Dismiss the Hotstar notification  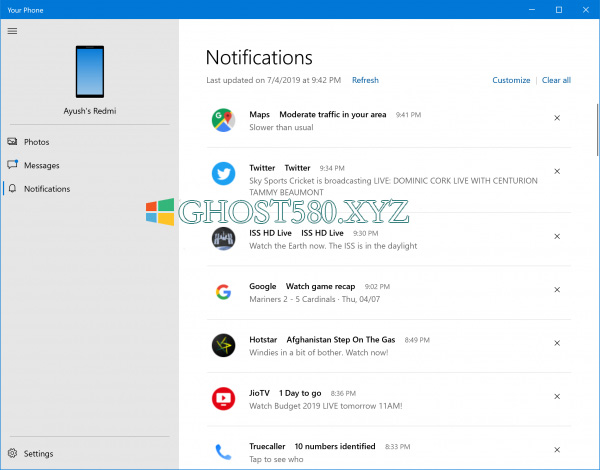(x=557, y=343)
